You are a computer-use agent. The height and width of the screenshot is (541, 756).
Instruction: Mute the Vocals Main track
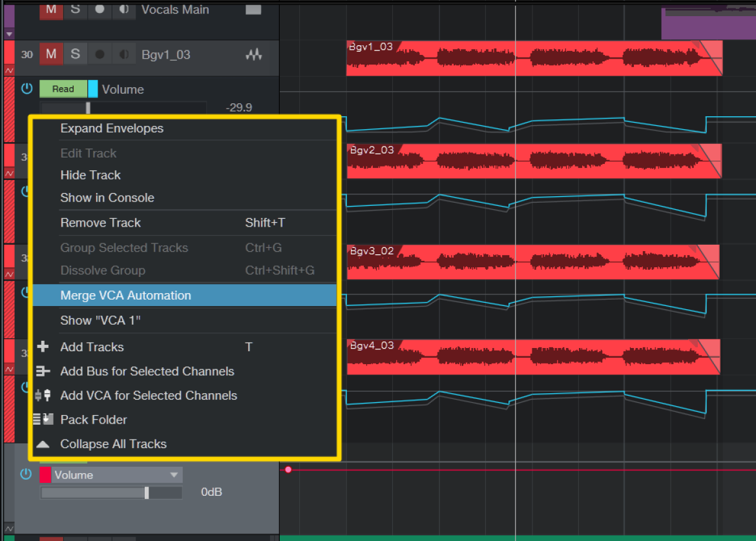coord(51,10)
